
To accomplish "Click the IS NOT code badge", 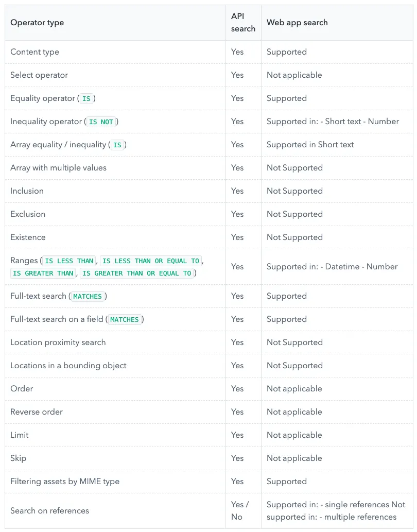I will (x=101, y=122).
